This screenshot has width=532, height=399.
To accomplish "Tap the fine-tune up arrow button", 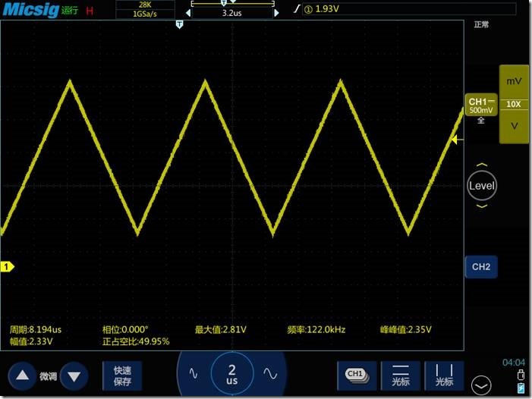I will click(x=22, y=376).
